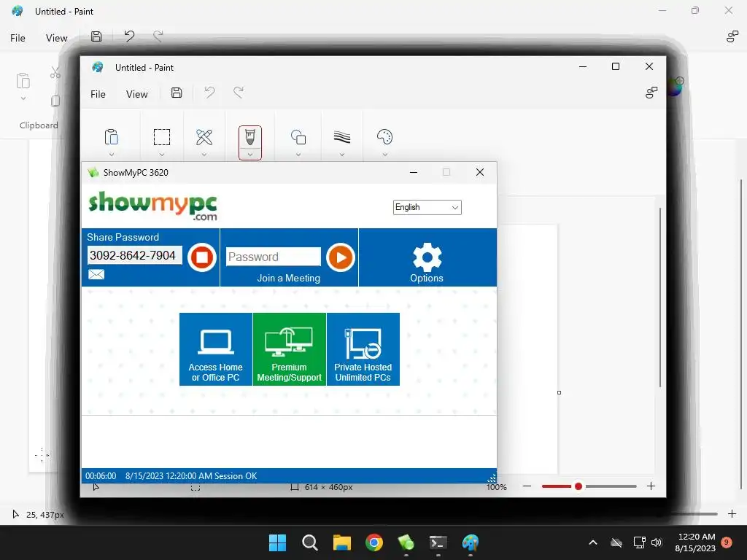Click the line Size icon in inner Paint
This screenshot has width=747, height=560.
pos(342,137)
